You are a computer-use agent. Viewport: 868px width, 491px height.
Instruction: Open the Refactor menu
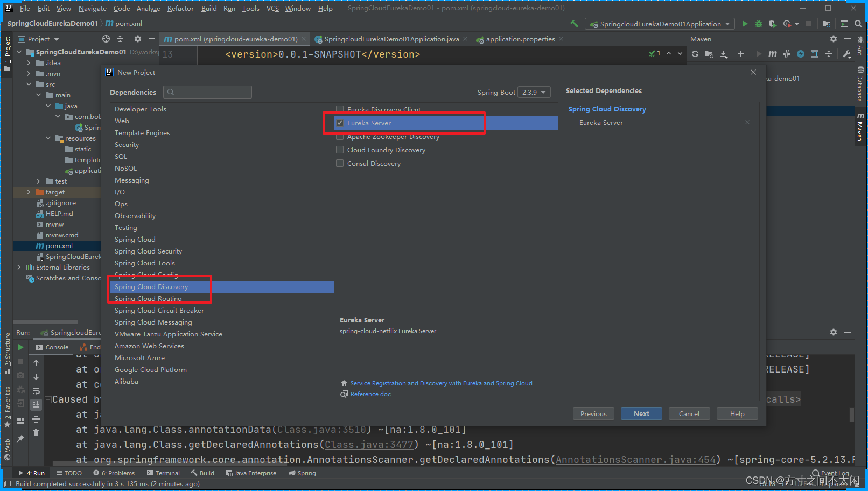(180, 8)
